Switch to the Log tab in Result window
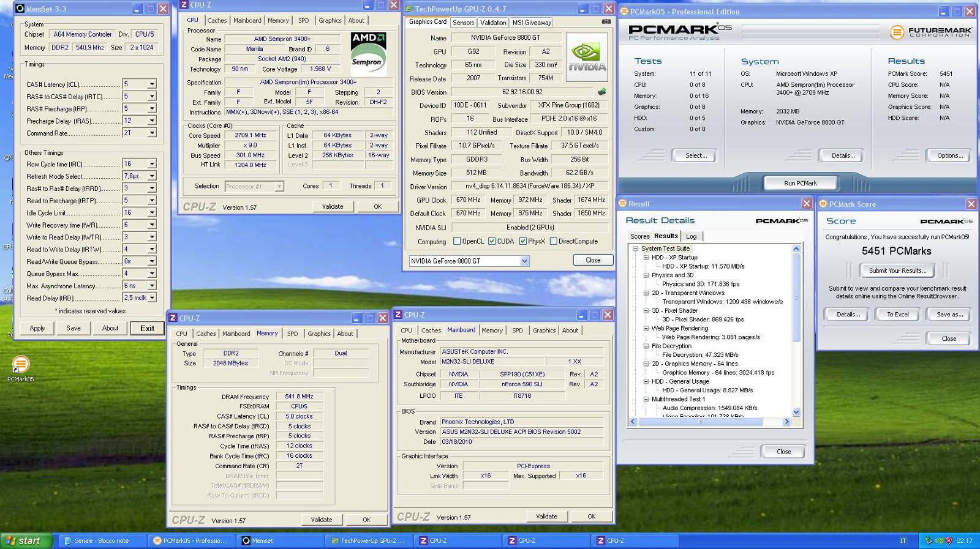This screenshot has width=980, height=549. 691,236
